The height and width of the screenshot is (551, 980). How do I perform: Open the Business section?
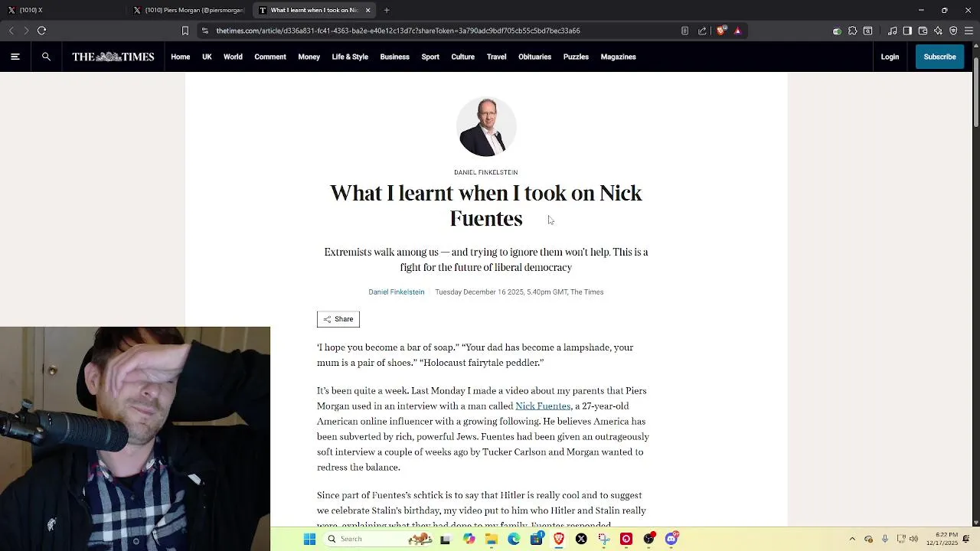point(394,57)
